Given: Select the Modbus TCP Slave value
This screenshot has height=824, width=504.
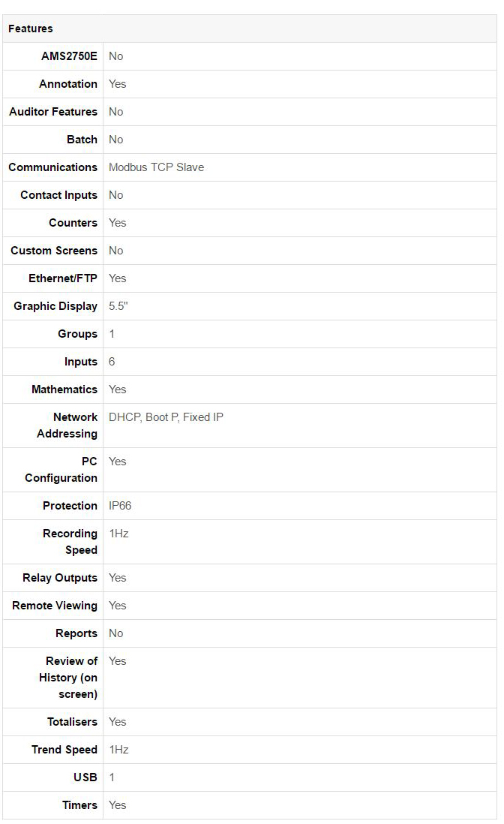Looking at the screenshot, I should click(157, 167).
